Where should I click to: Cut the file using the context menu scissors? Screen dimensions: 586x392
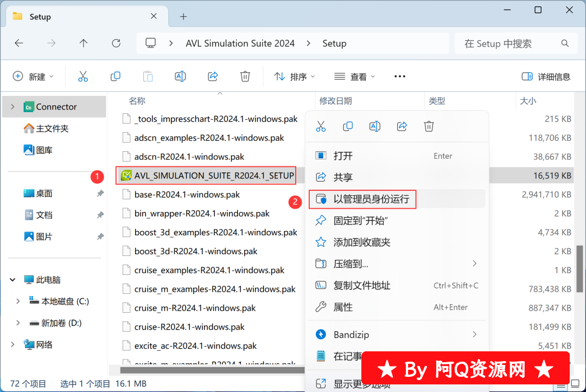(x=321, y=126)
